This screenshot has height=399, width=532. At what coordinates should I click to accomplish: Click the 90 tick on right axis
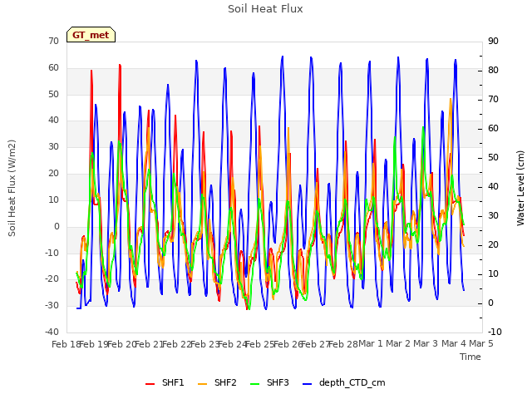pyautogui.click(x=493, y=41)
